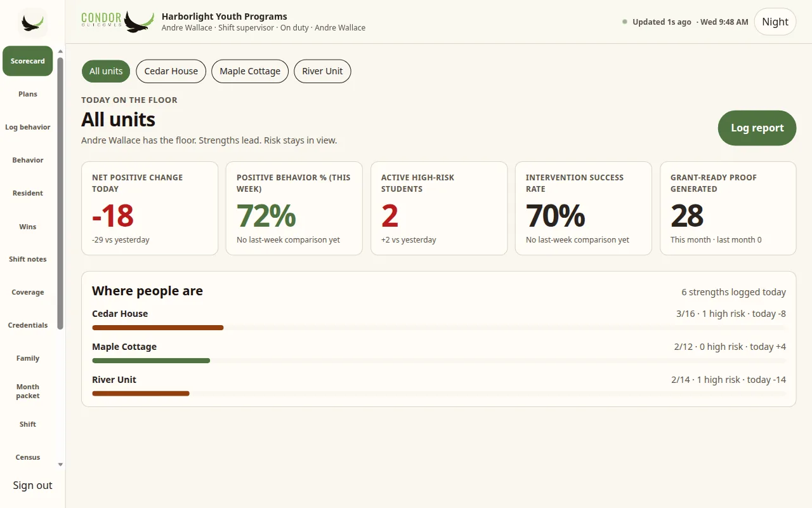This screenshot has width=812, height=508.
Task: Click the River Unit progress bar
Action: pos(438,394)
